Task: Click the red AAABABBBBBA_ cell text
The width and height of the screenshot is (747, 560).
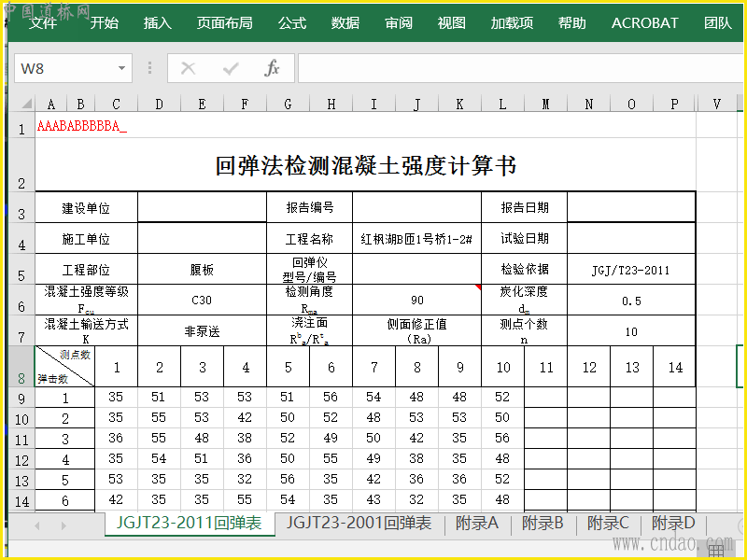Action: [82, 126]
